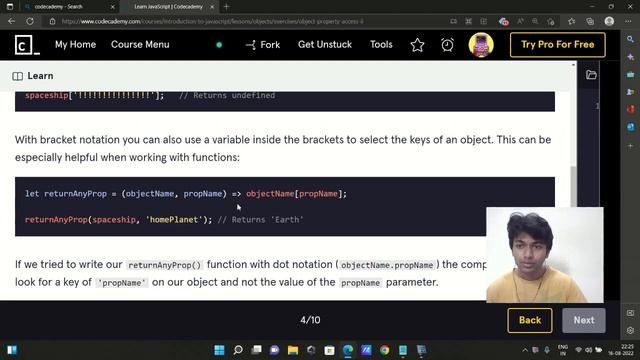Screen dimensions: 640x360
Task: Click Try Pro For Free button
Action: coord(558,44)
